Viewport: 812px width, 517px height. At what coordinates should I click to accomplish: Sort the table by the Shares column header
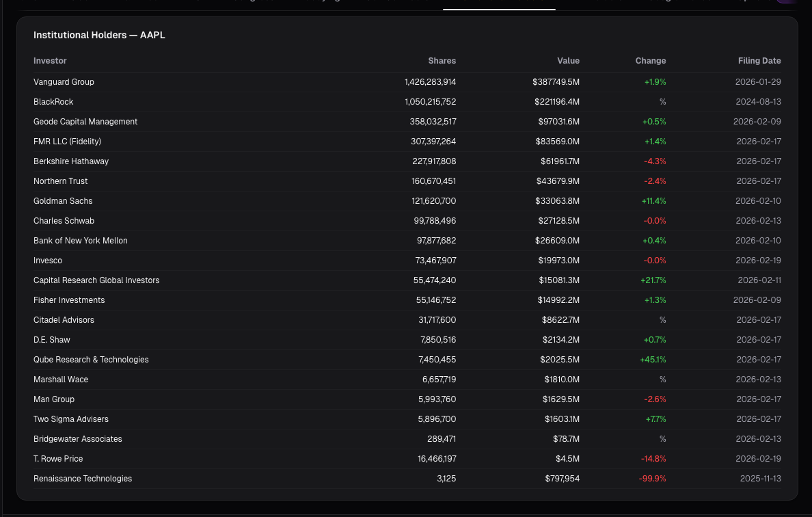(x=442, y=60)
